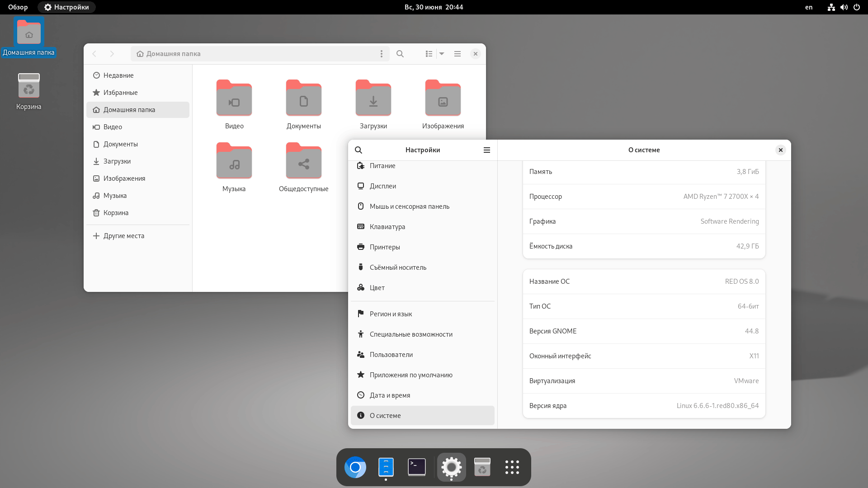868x488 pixels.
Task: Toggle list view in file manager
Action: (x=429, y=54)
